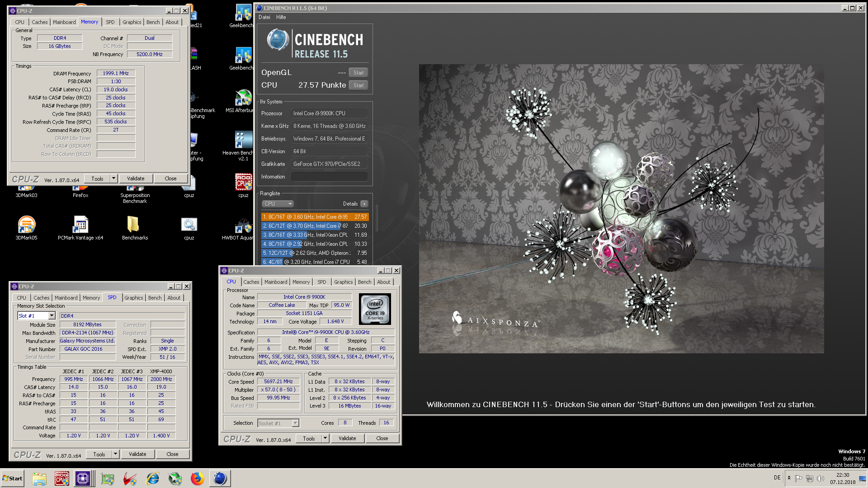This screenshot has width=868, height=488.
Task: Click Close in the SPD CPU-Z window
Action: (172, 454)
